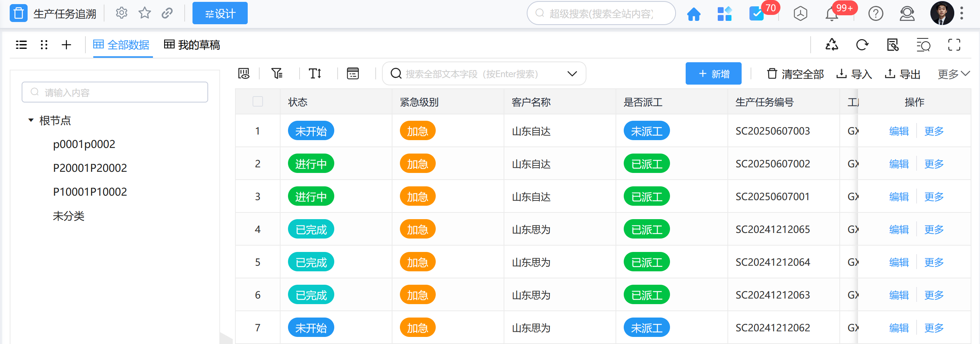Select the 全部数据 tab
This screenshot has width=980, height=344.
(121, 45)
